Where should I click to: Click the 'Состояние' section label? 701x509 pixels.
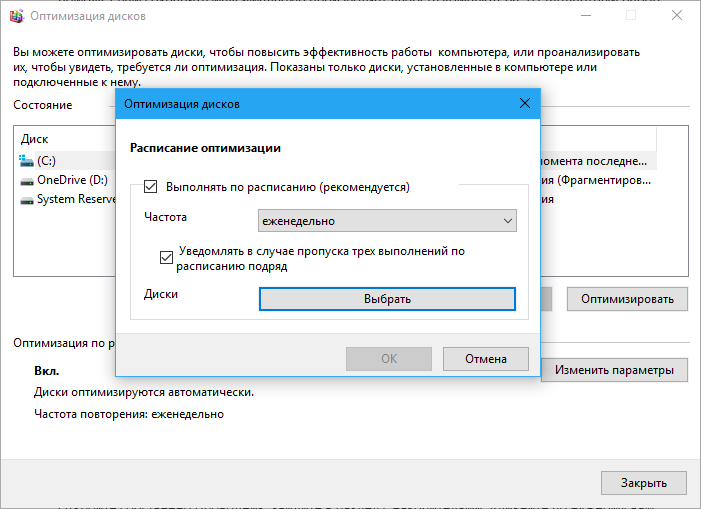tap(42, 105)
